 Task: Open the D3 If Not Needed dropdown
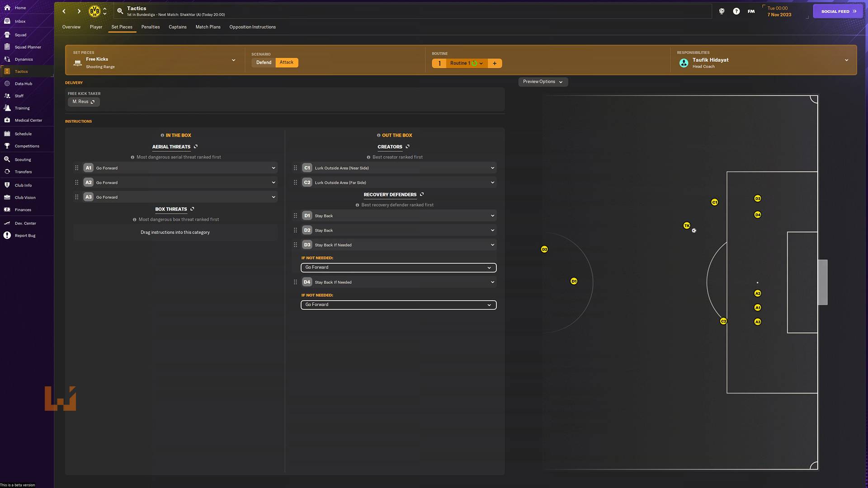coord(398,267)
